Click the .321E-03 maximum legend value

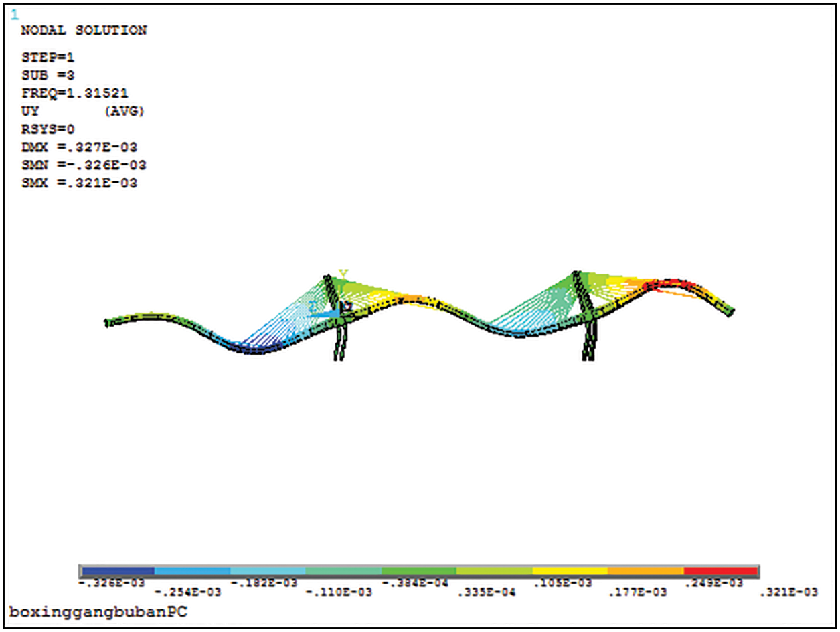click(x=788, y=592)
